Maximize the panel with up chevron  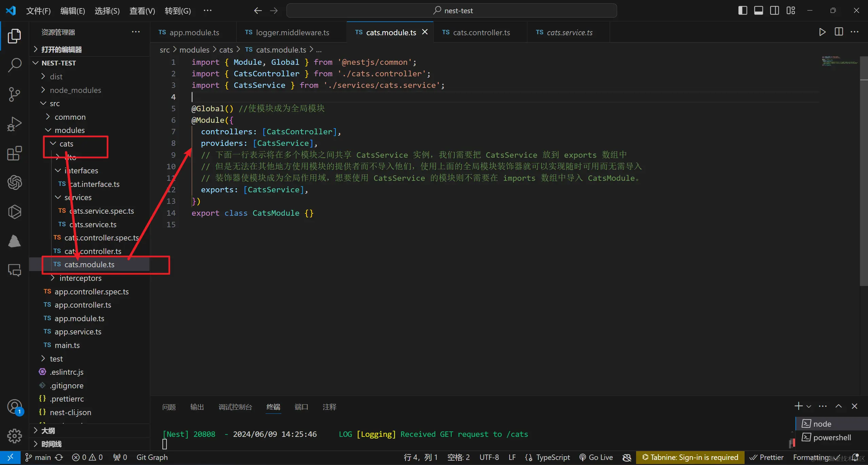click(839, 406)
